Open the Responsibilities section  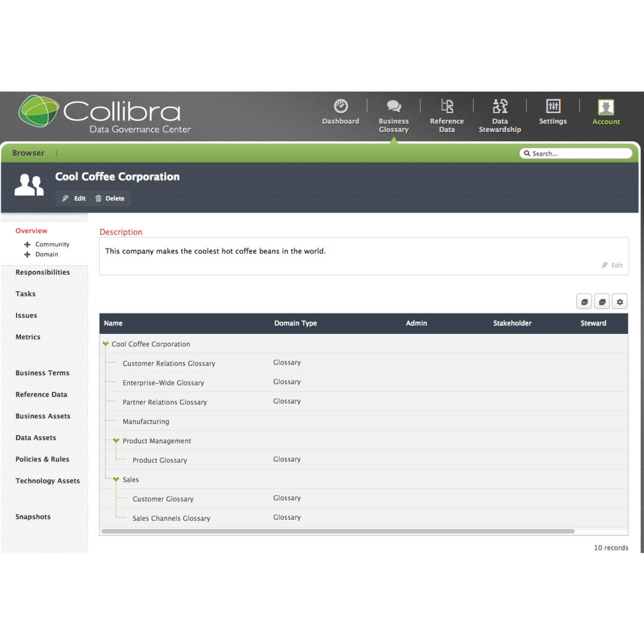point(42,272)
